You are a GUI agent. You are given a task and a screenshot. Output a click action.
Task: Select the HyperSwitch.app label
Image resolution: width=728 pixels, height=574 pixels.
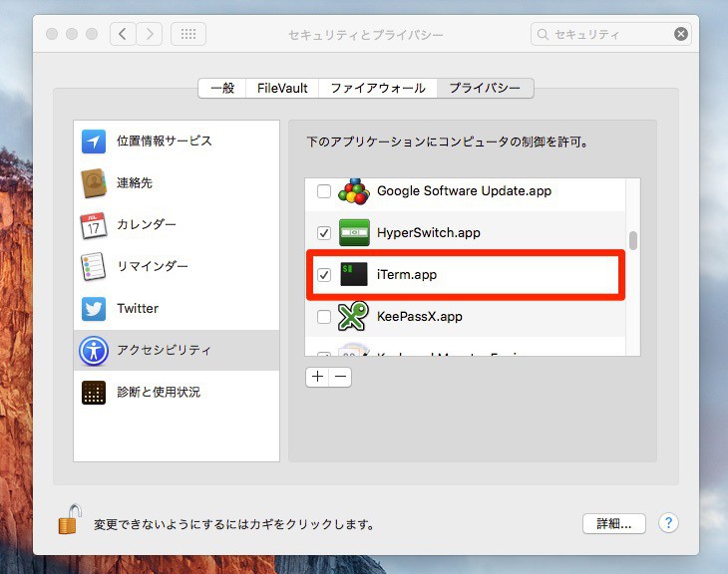429,233
